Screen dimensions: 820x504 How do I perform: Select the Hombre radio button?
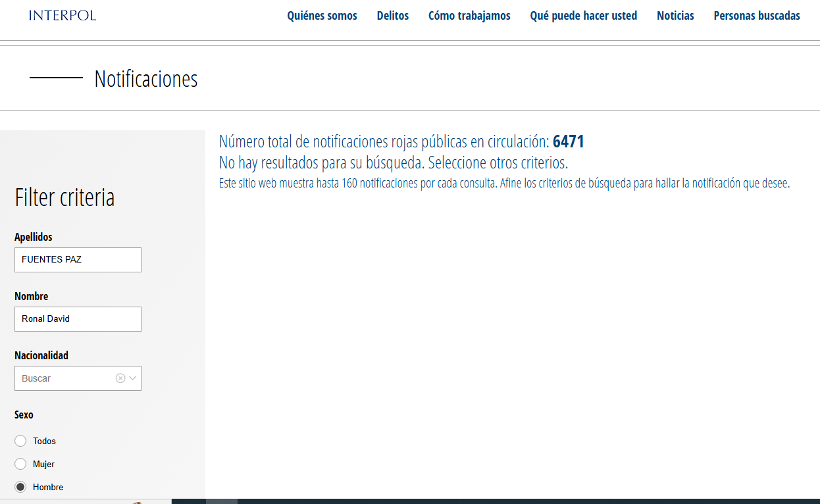pyautogui.click(x=20, y=487)
